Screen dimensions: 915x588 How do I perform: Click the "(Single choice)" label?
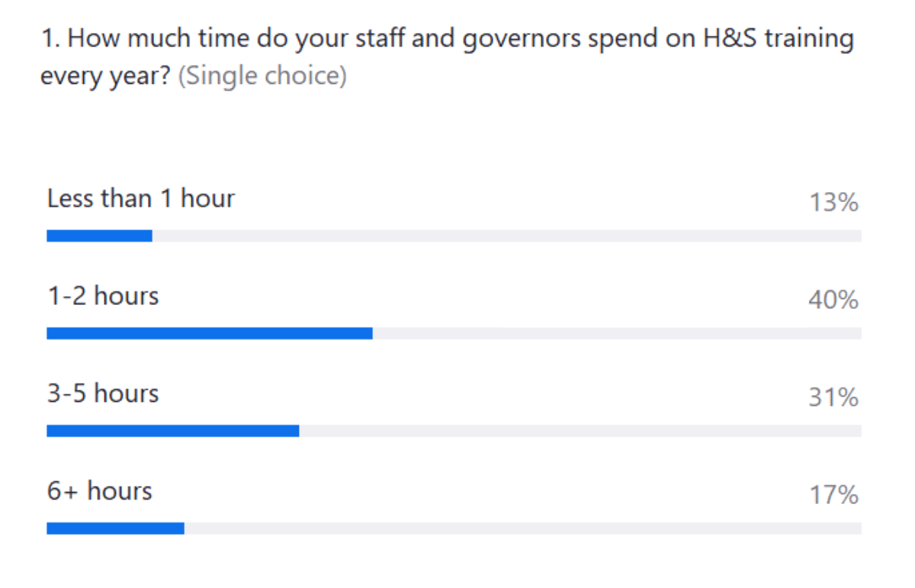click(262, 77)
